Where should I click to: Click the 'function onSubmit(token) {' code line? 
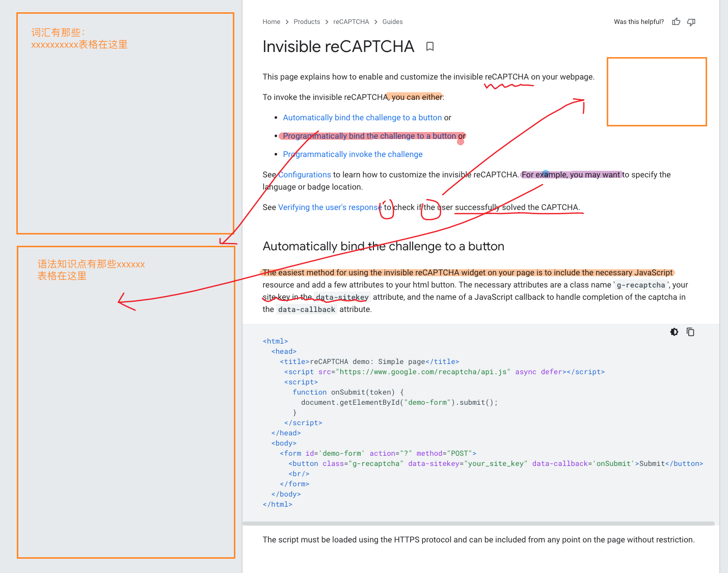pyautogui.click(x=348, y=392)
